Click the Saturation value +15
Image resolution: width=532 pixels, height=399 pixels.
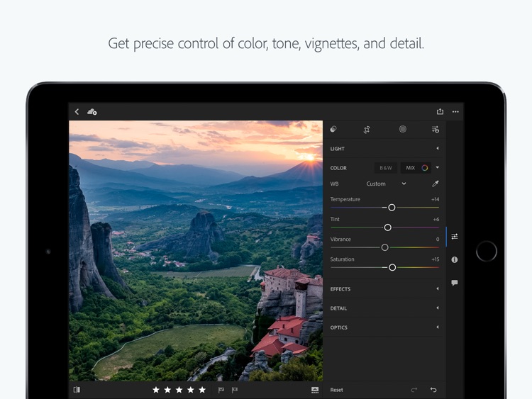click(436, 259)
